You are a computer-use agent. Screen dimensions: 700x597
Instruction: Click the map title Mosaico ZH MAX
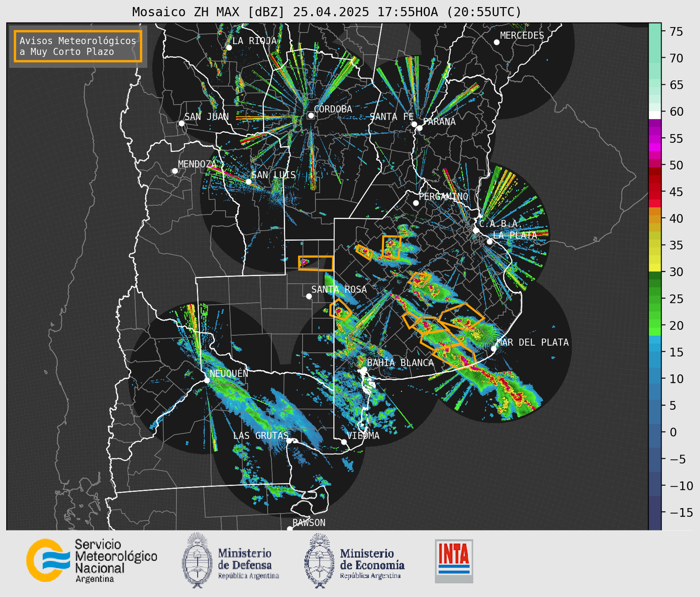pyautogui.click(x=327, y=12)
